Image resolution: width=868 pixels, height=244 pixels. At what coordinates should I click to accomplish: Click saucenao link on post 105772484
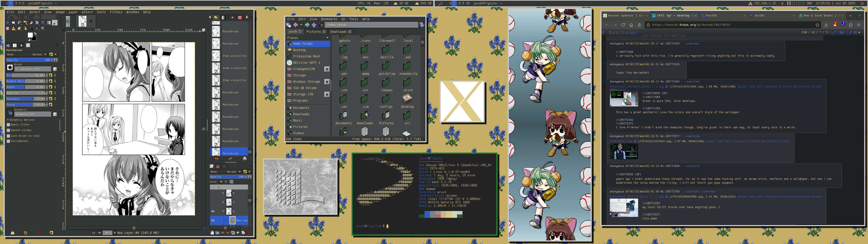coord(771,87)
